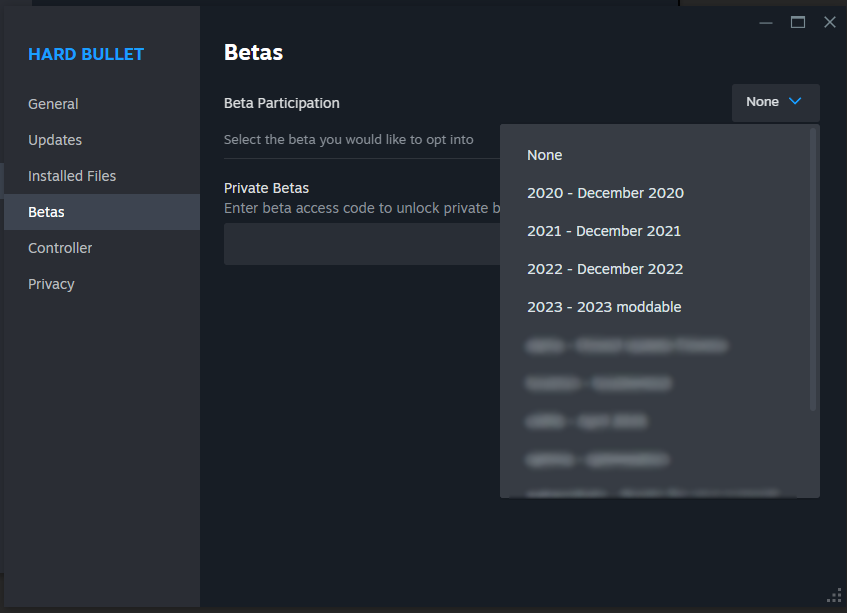The width and height of the screenshot is (847, 613).
Task: Minimize the properties window
Action: coord(765,23)
